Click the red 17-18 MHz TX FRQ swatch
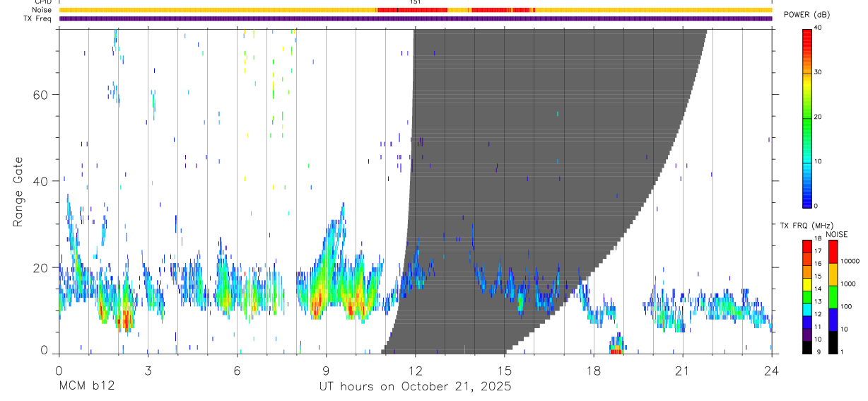 coord(807,245)
